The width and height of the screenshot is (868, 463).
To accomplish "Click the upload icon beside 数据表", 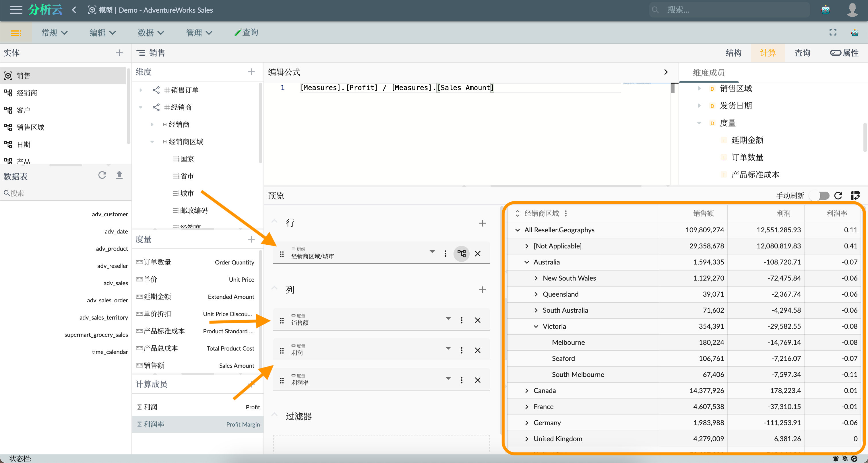I will click(119, 175).
